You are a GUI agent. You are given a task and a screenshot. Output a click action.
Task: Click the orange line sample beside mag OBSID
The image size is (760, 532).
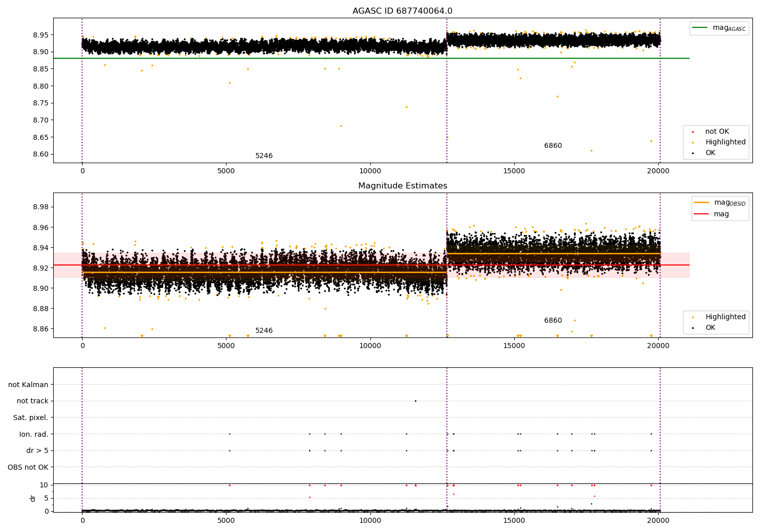click(701, 203)
